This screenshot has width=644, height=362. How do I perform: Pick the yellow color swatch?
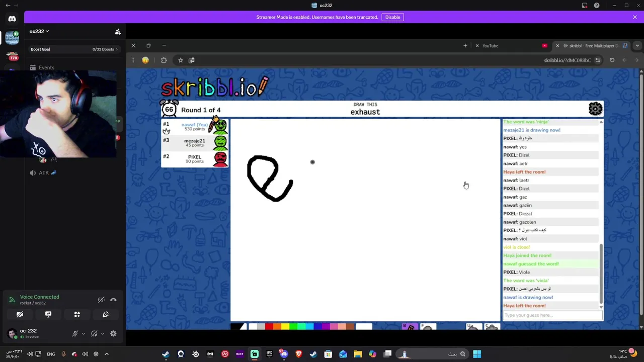tap(285, 327)
